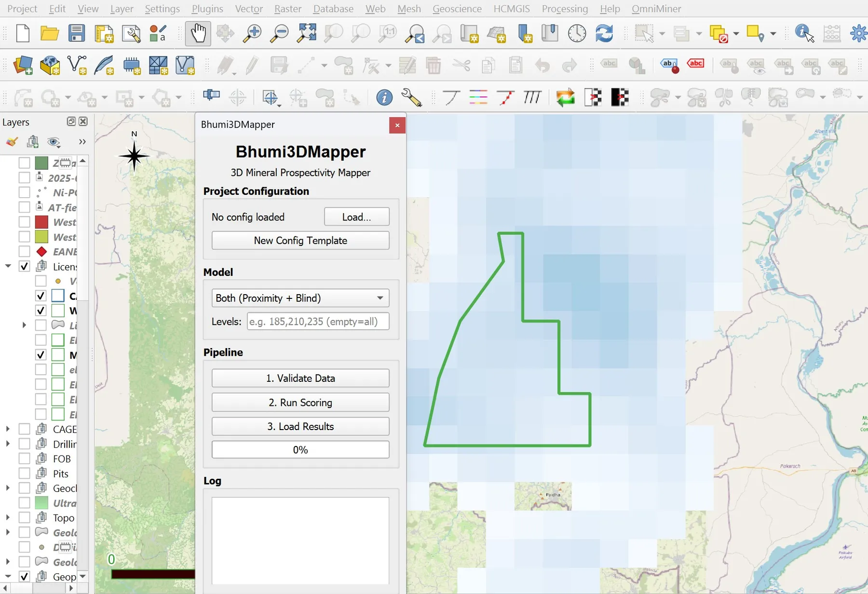
Task: Click the layer labeling options icon
Action: tap(669, 65)
